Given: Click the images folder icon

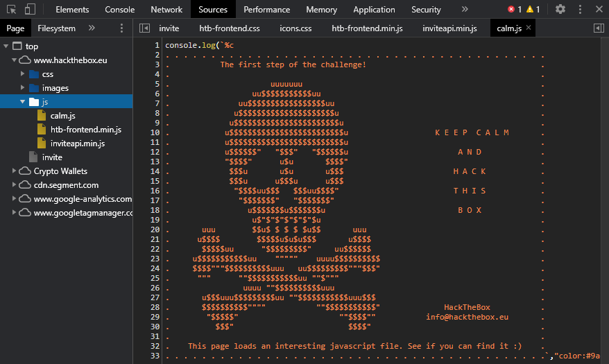Looking at the screenshot, I should pos(34,88).
